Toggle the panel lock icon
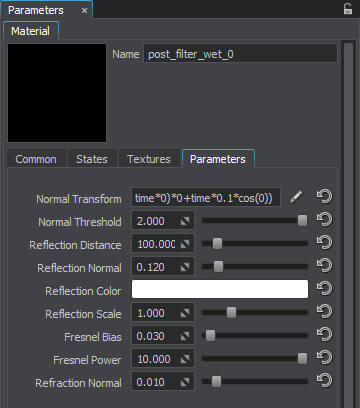360x408 pixels. (x=348, y=9)
